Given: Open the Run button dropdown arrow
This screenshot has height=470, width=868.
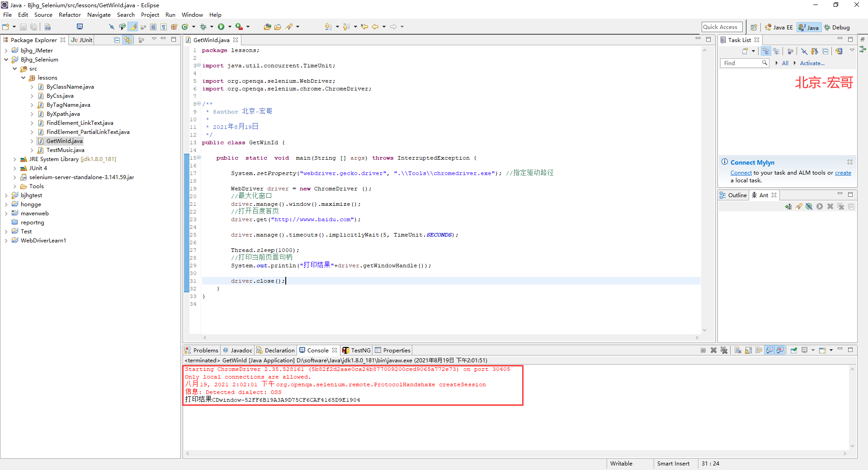Looking at the screenshot, I should 230,27.
